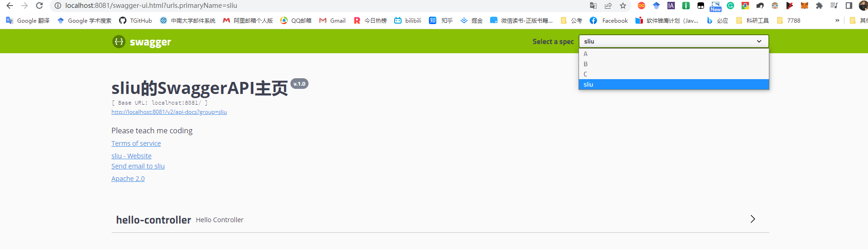Open the Gmail bookmark
The height and width of the screenshot is (249, 868).
(x=332, y=20)
